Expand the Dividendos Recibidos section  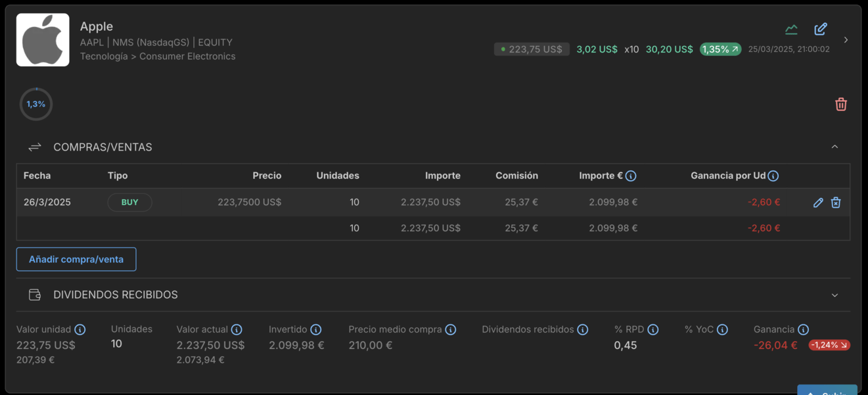(x=834, y=295)
